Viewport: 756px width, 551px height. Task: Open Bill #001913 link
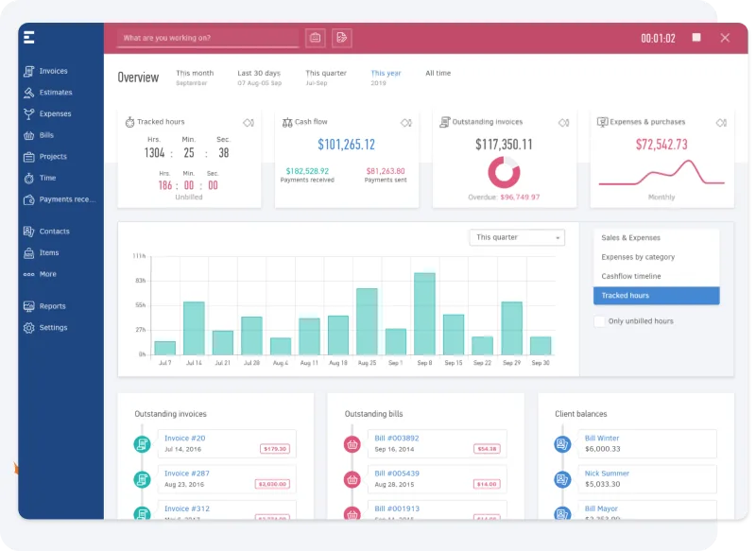(x=396, y=508)
